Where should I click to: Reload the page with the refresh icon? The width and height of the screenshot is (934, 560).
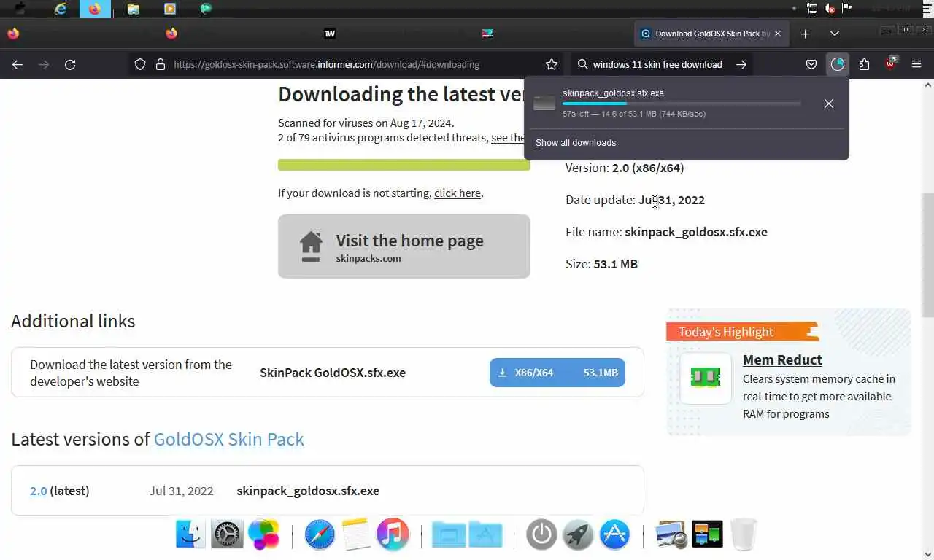pos(70,64)
